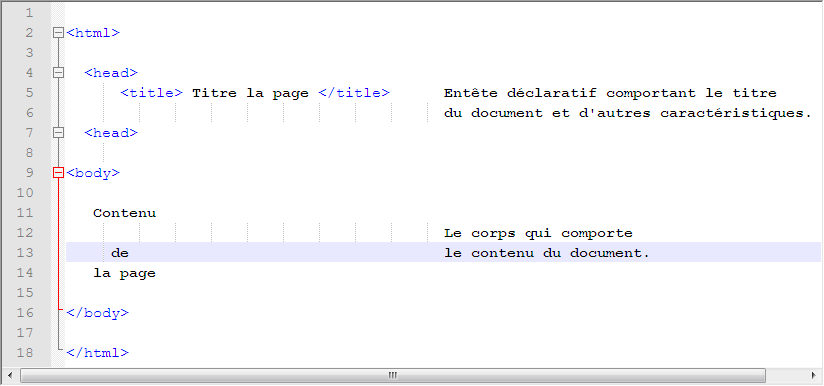Image resolution: width=824 pixels, height=386 pixels.
Task: Click the text 'la page' on line 14
Action: tap(125, 274)
